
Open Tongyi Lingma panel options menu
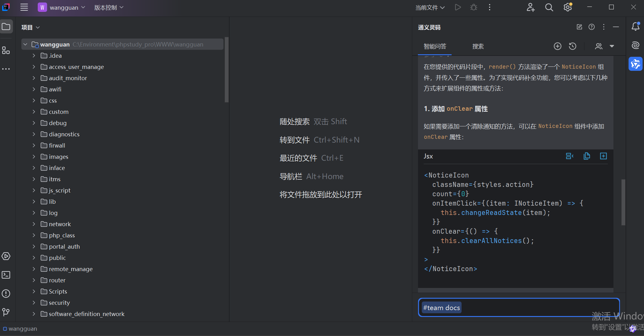[x=604, y=27]
